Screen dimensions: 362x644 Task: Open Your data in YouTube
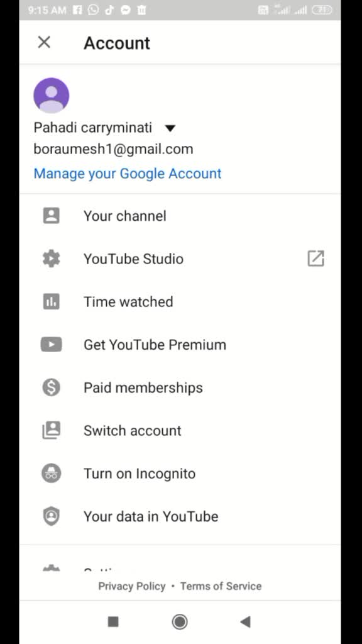click(180, 516)
